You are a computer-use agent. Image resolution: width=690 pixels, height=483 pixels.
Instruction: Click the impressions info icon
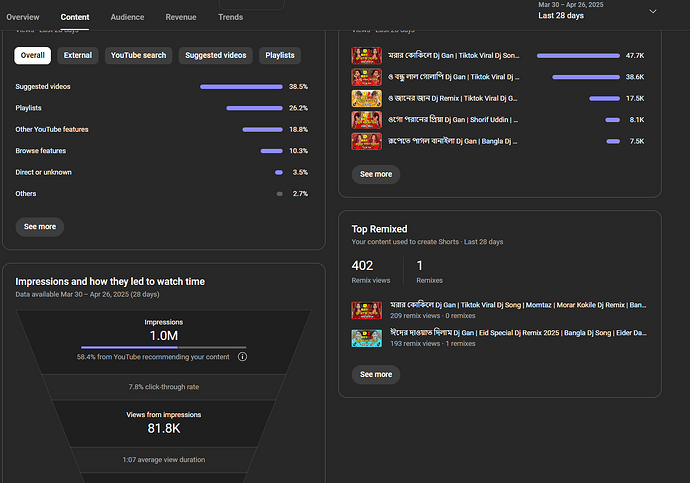coord(242,357)
